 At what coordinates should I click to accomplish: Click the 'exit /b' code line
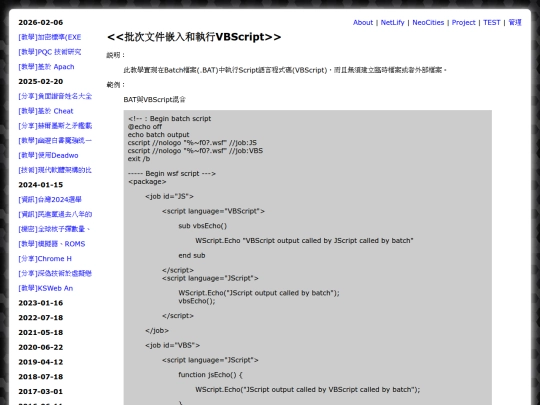coord(139,159)
